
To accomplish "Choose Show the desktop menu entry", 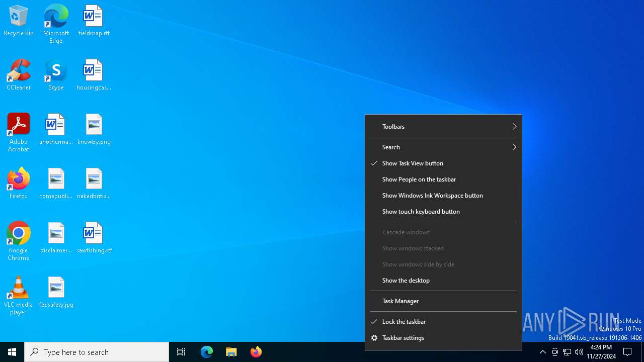I will point(406,281).
